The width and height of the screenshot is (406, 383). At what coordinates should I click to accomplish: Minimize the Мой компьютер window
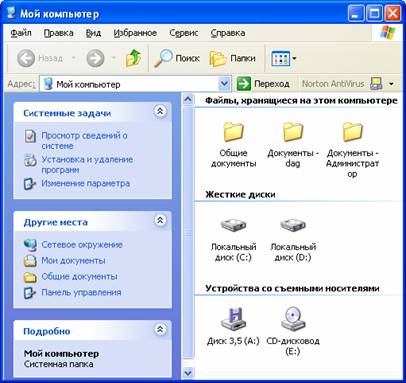tap(356, 14)
